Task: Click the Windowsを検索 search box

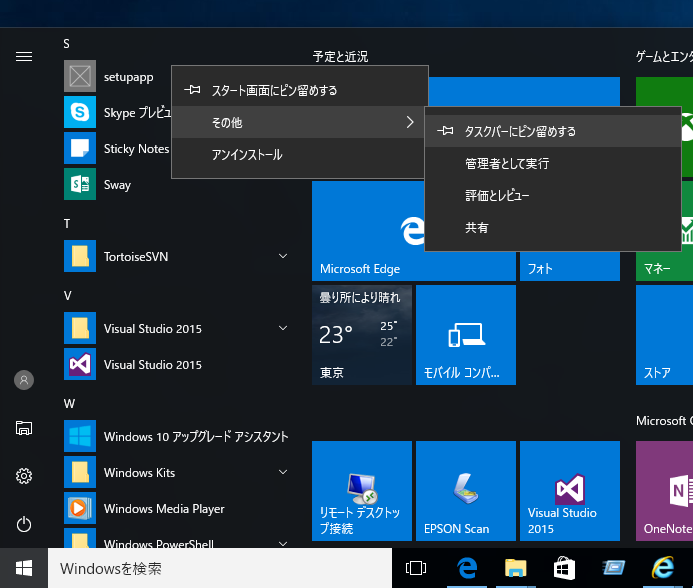Action: tap(220, 568)
